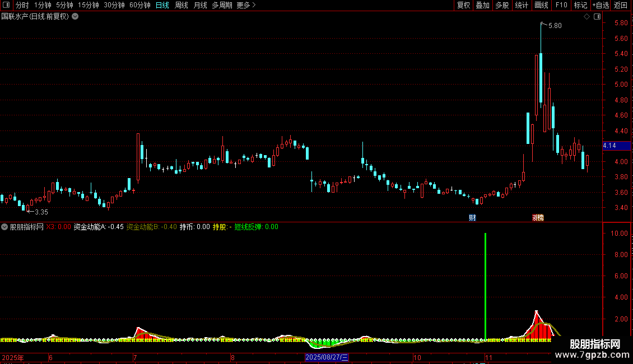Image resolution: width=633 pixels, height=364 pixels.
Task: Click the 标记 mark button
Action: click(580, 5)
